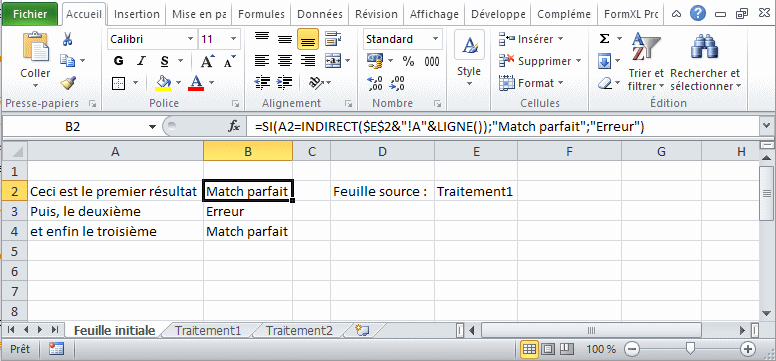Switch to Révision ribbon tab
Image resolution: width=776 pixels, height=361 pixels.
click(x=376, y=14)
